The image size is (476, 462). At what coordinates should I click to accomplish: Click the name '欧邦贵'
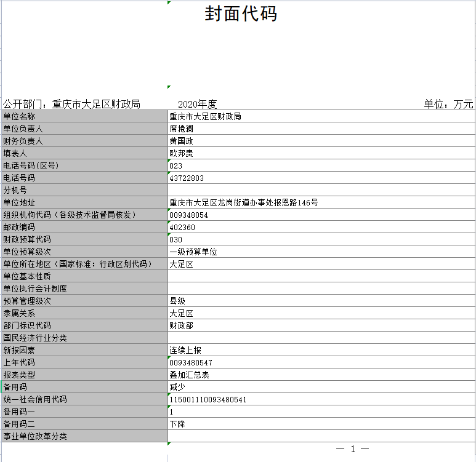point(181,153)
